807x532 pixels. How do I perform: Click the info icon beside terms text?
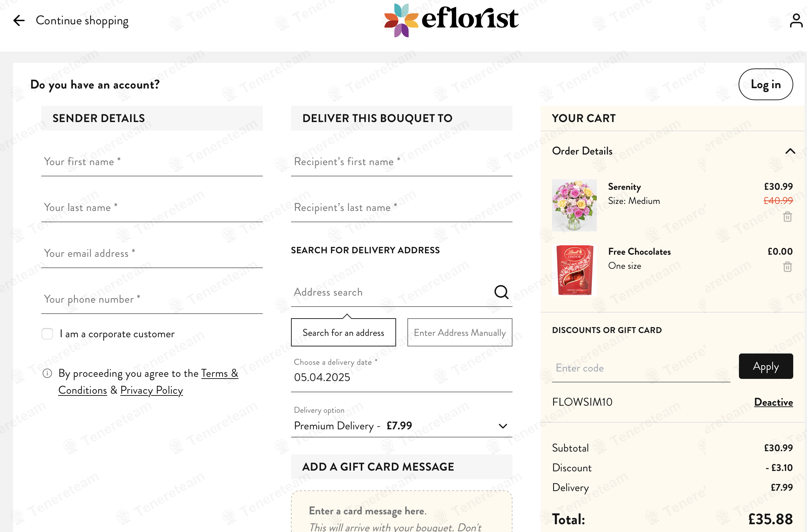47,373
